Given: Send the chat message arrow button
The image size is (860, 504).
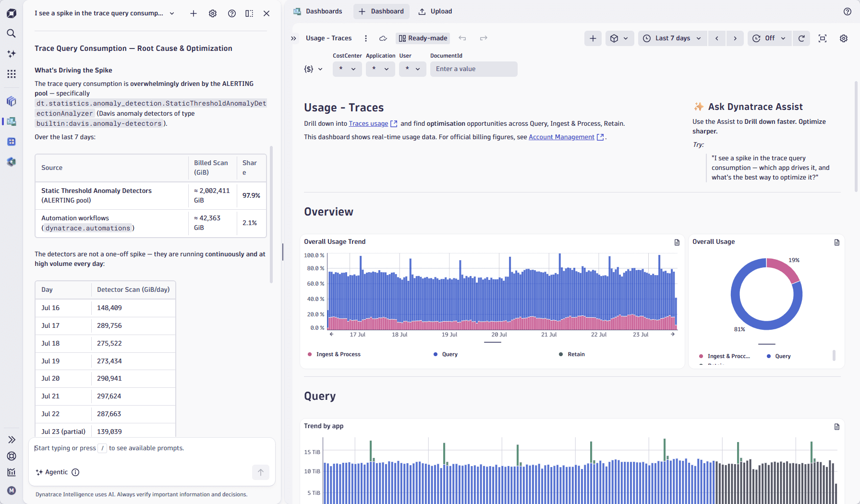Looking at the screenshot, I should [261, 472].
